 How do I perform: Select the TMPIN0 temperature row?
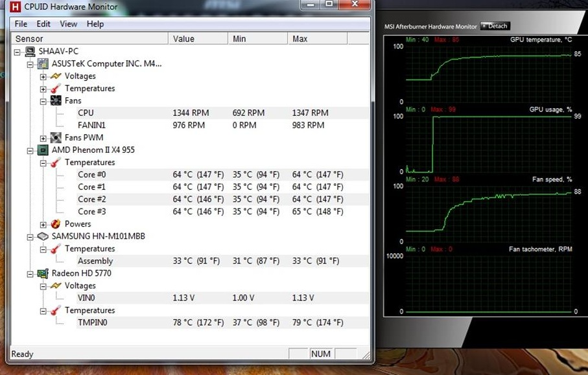pos(223,323)
